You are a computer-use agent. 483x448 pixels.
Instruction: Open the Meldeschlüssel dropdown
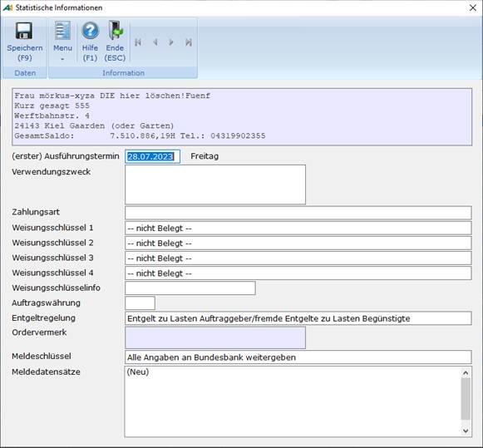[298, 357]
